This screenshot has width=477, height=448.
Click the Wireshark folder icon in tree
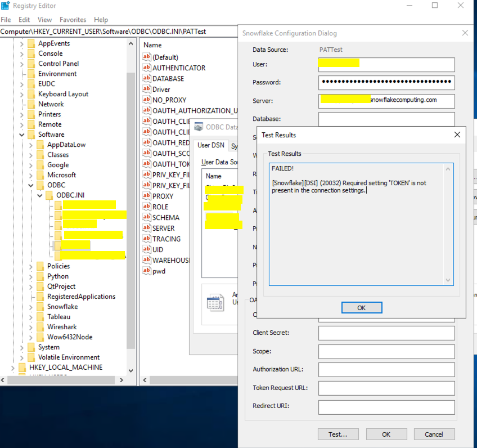(39, 327)
